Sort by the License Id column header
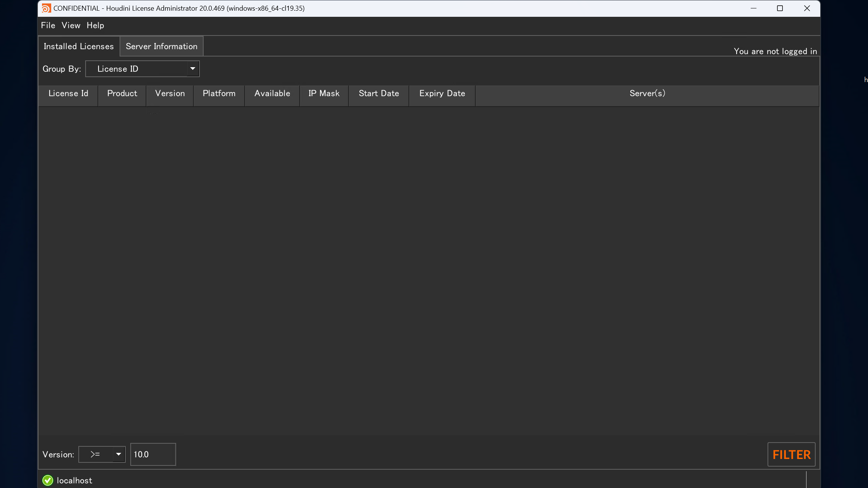Viewport: 868px width, 488px height. click(x=68, y=94)
